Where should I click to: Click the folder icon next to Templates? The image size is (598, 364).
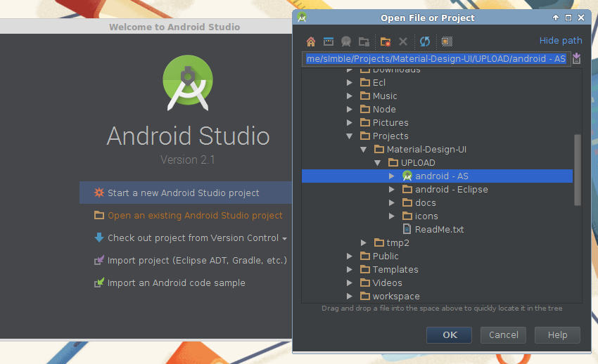(365, 269)
